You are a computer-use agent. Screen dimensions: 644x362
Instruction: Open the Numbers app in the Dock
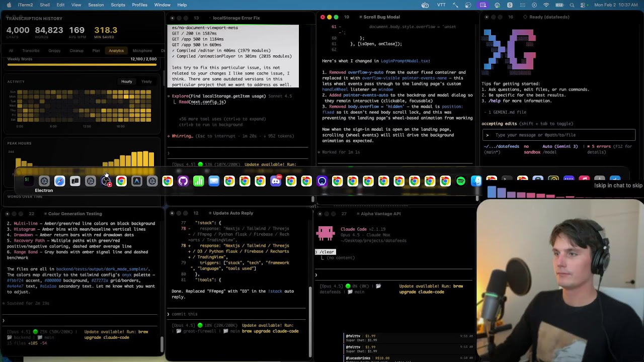click(198, 181)
